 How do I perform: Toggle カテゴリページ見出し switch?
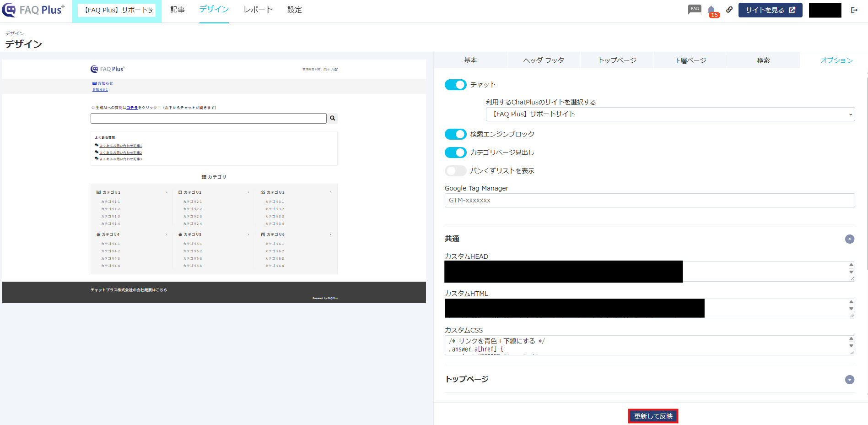(x=455, y=153)
